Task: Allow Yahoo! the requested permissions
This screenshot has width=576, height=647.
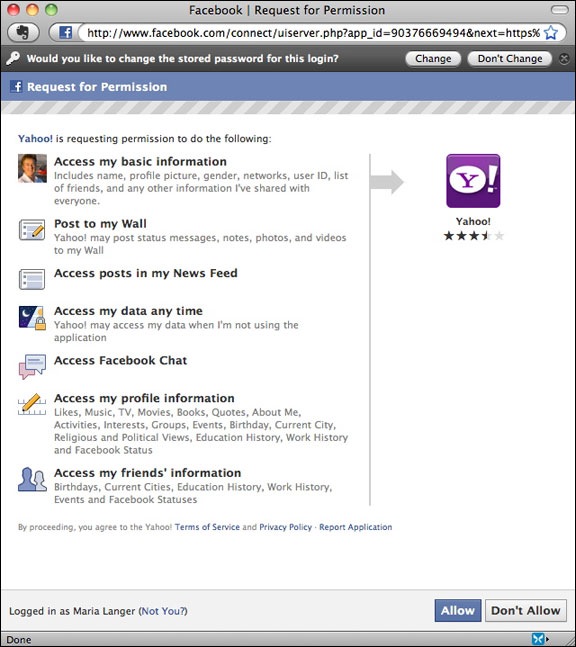Action: [x=458, y=610]
